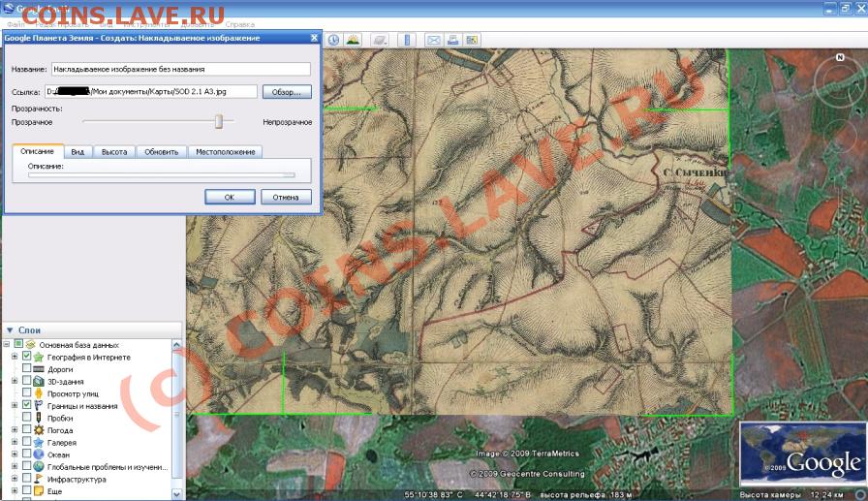Switch to the Вид tab

(x=77, y=152)
